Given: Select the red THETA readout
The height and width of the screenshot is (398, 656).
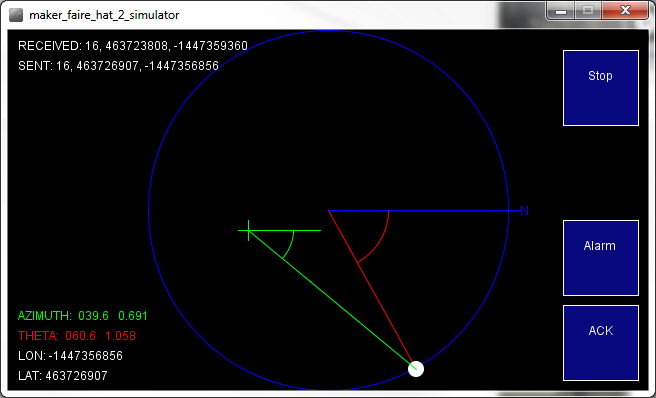Looking at the screenshot, I should [x=77, y=336].
